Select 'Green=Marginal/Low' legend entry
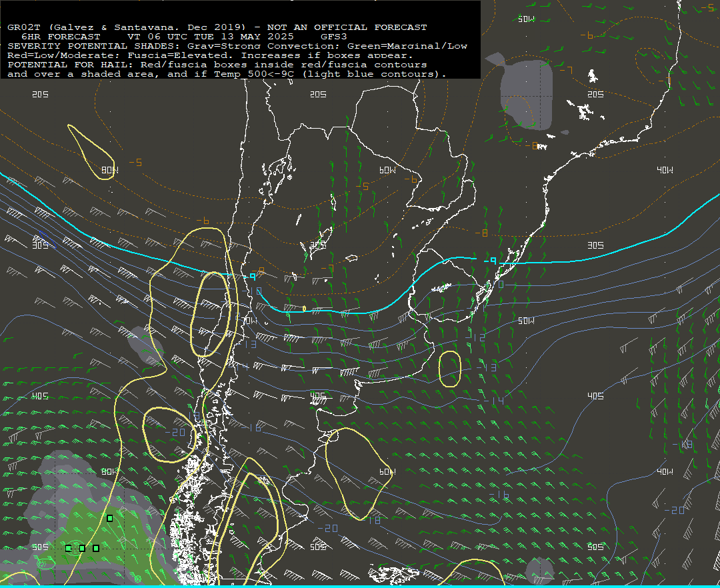This screenshot has height=588, width=720. (x=407, y=46)
